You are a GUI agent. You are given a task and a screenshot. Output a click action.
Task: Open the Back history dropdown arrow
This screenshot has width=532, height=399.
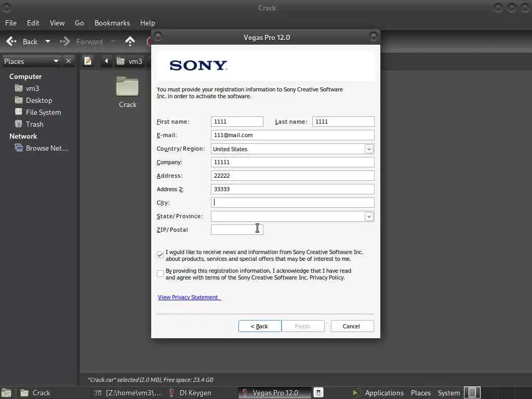click(48, 42)
